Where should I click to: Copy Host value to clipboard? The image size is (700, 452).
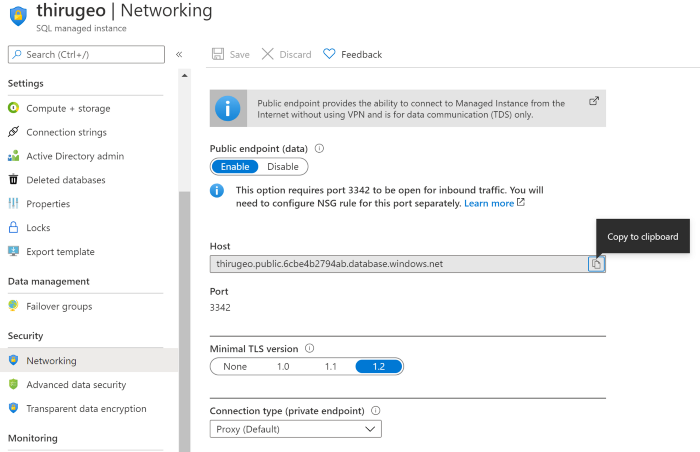[596, 264]
